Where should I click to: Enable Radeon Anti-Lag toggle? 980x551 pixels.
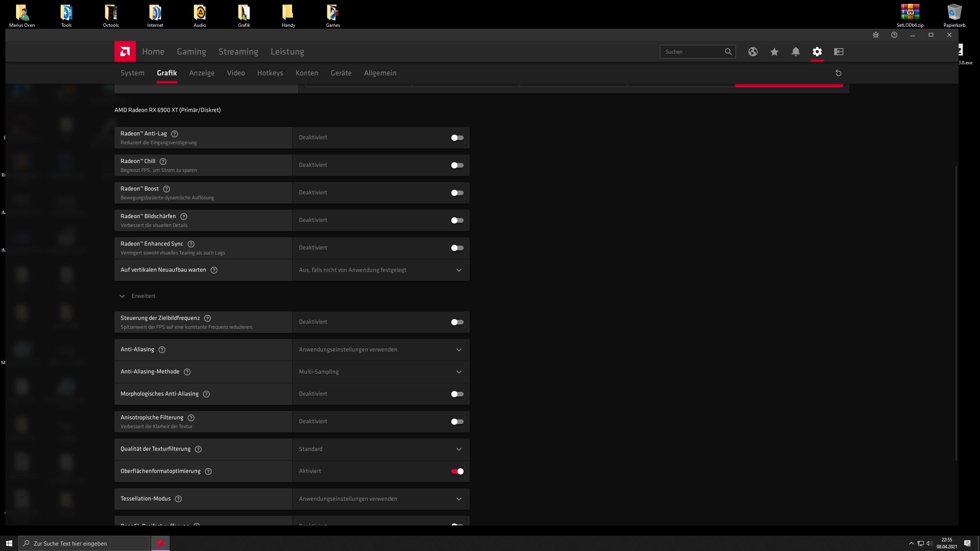[457, 138]
